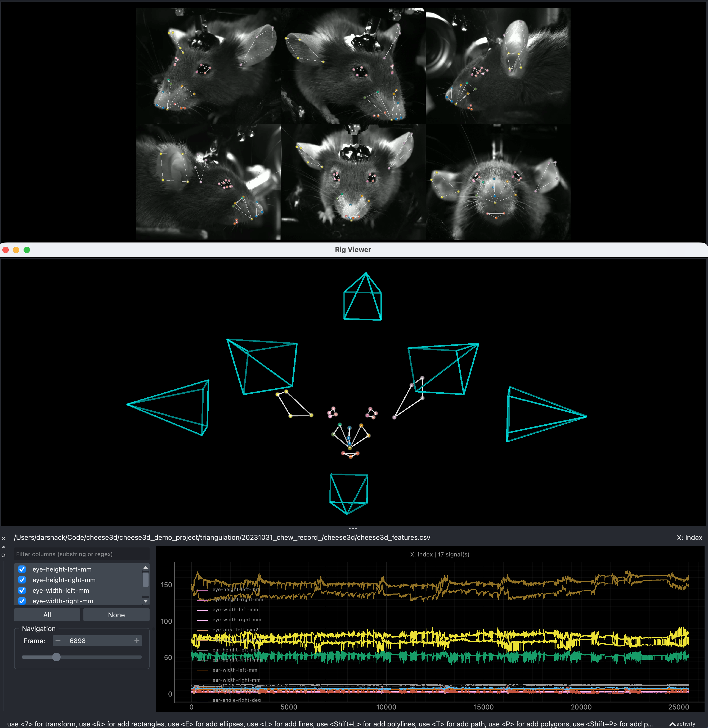Viewport: 708px width, 728px height.
Task: Close the features CSV dock panel
Action: (3, 538)
